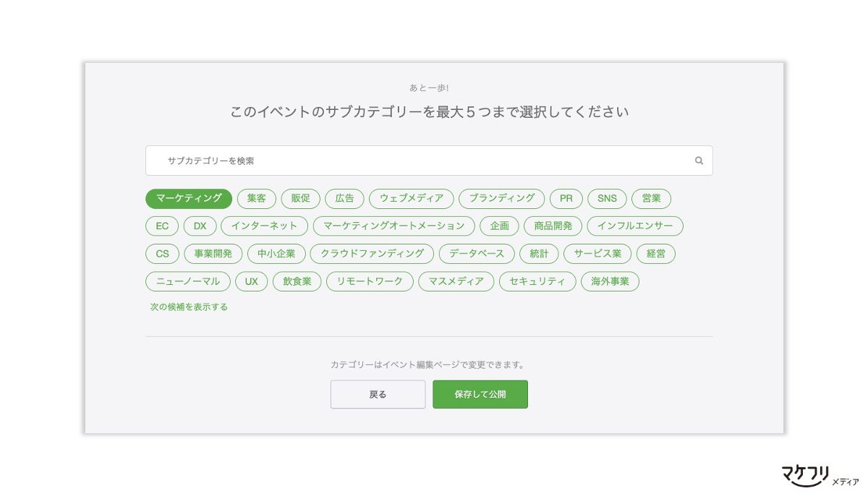This screenshot has height=499, width=868.
Task: Pick the 事業開発 tag
Action: [213, 254]
